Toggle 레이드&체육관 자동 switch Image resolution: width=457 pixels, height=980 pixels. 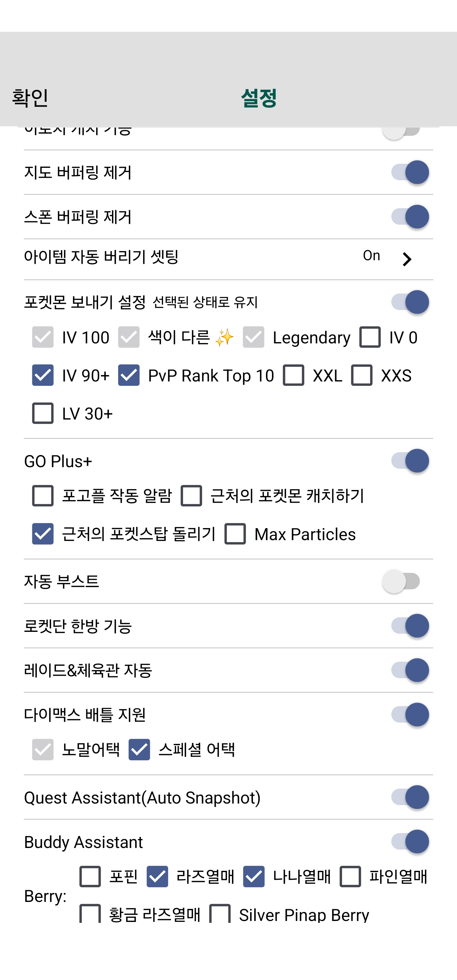pyautogui.click(x=410, y=670)
